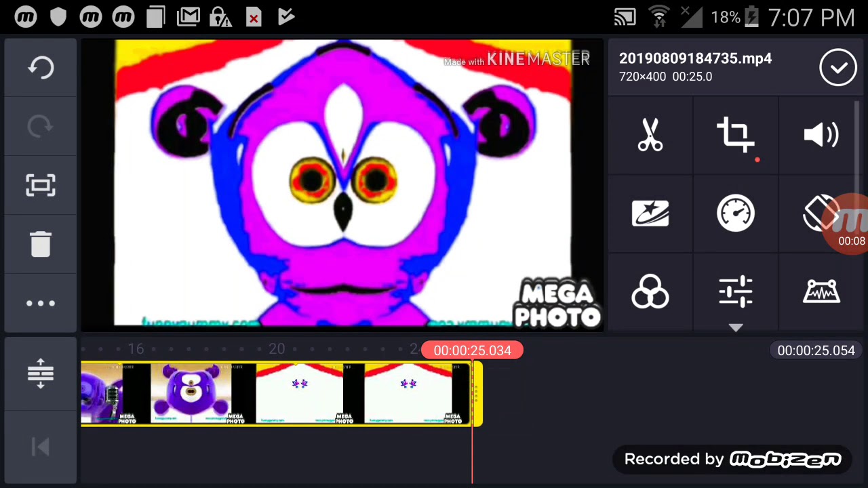Delete clip with trash icon
Viewport: 868px width, 488px height.
tap(41, 244)
